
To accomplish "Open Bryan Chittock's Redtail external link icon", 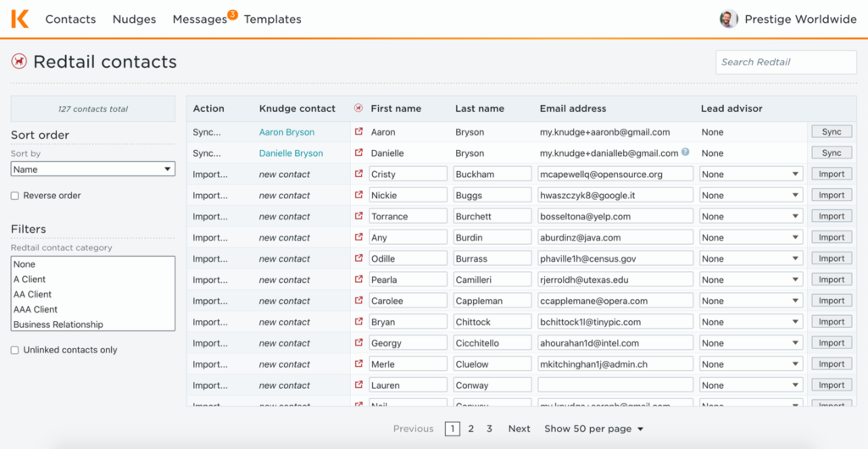I will click(359, 322).
